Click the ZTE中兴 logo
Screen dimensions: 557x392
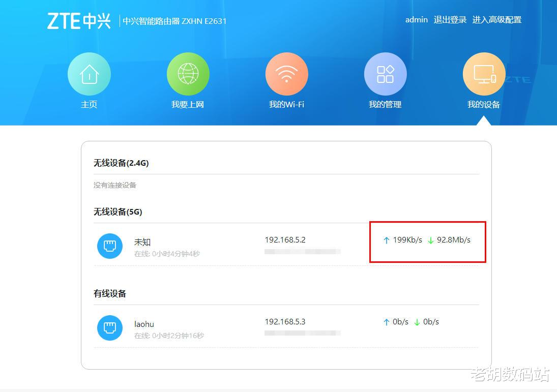(79, 20)
